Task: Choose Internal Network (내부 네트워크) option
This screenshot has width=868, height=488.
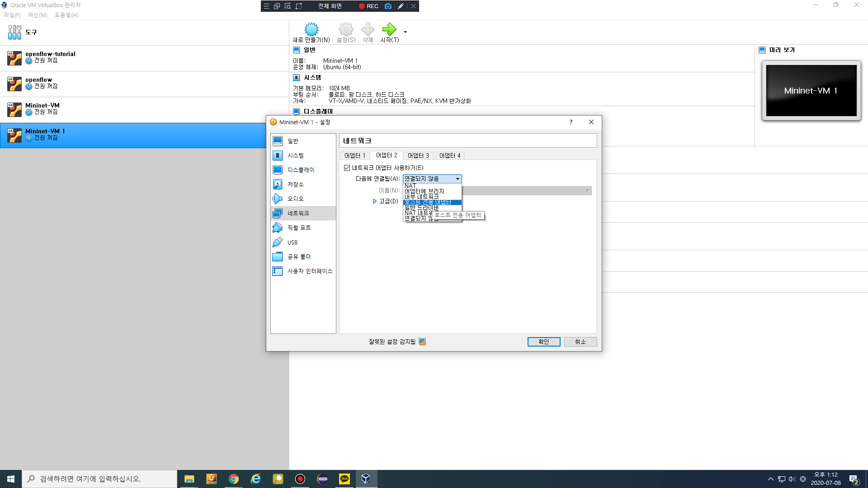Action: click(432, 197)
